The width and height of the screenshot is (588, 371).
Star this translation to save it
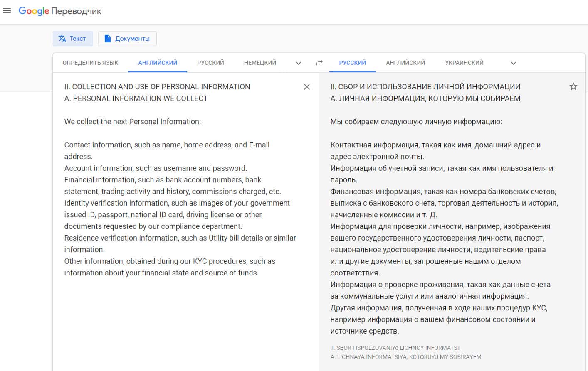573,86
